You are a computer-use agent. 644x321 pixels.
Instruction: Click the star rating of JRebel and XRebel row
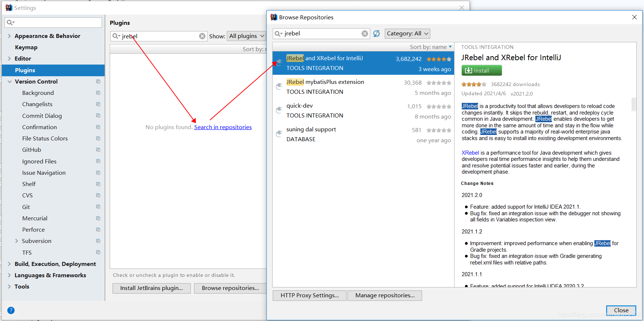pos(439,59)
